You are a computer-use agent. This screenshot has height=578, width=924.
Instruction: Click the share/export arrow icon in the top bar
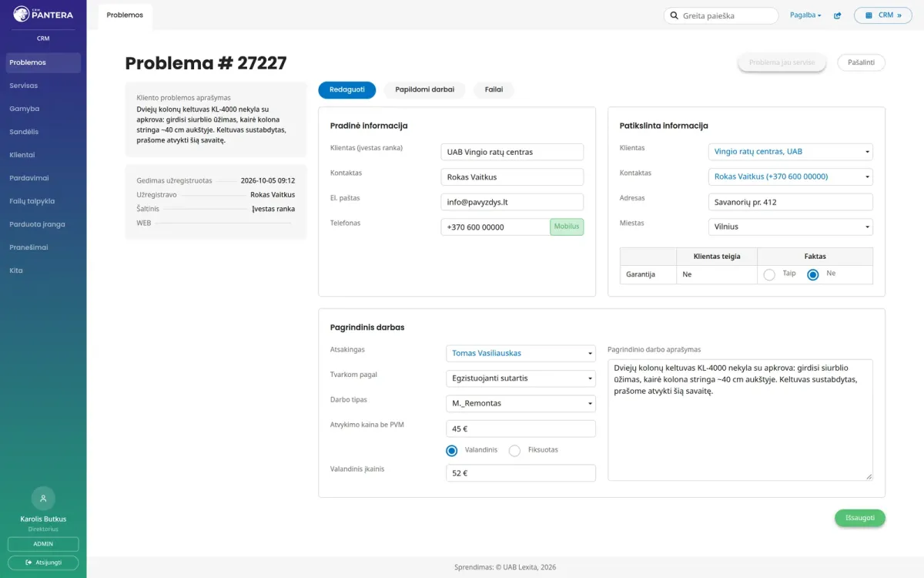(838, 15)
